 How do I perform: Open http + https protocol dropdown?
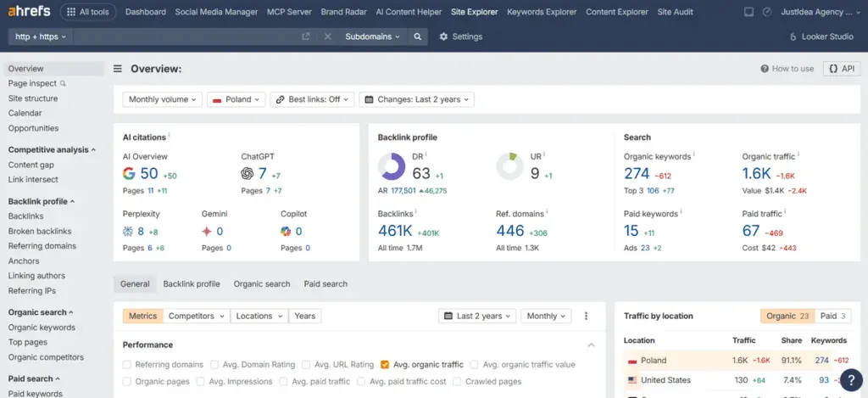click(41, 36)
